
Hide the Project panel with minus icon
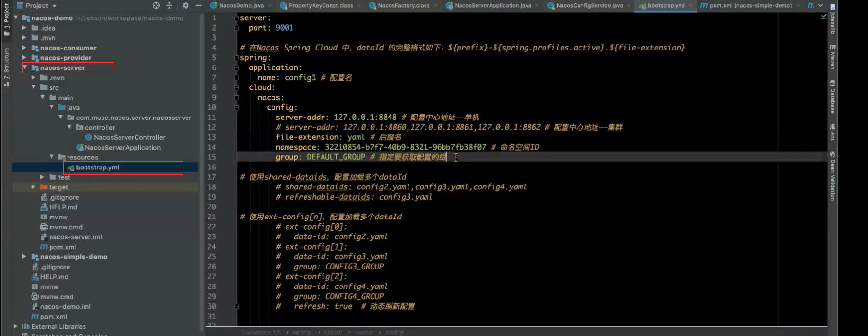(x=198, y=5)
